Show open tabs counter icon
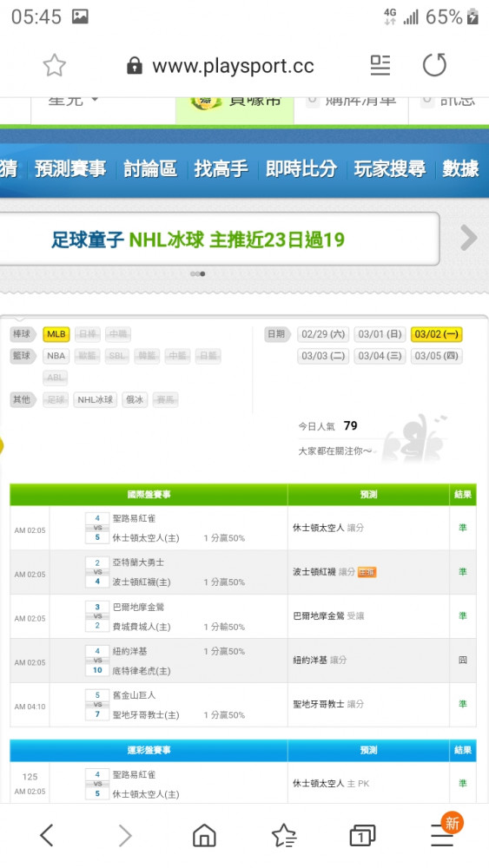Viewport: 489px width, 868px height. pos(362,835)
